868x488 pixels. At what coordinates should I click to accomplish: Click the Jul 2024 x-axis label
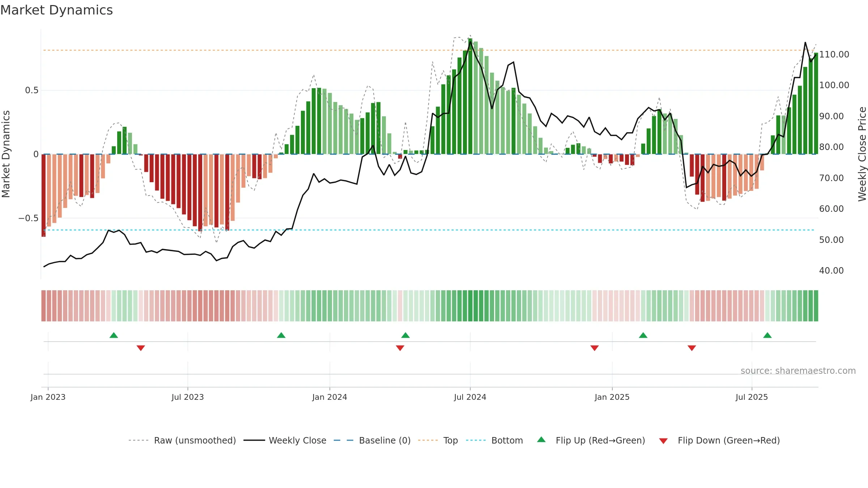(470, 397)
